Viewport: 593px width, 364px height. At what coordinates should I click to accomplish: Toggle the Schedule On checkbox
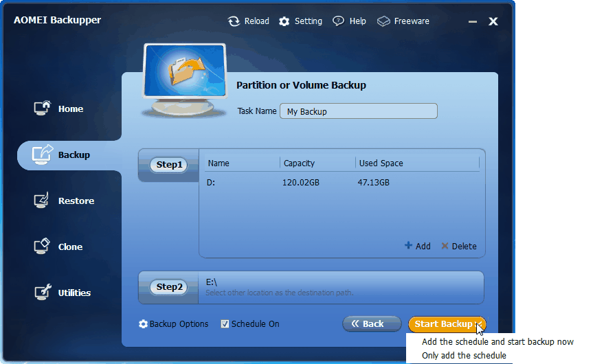pyautogui.click(x=225, y=324)
